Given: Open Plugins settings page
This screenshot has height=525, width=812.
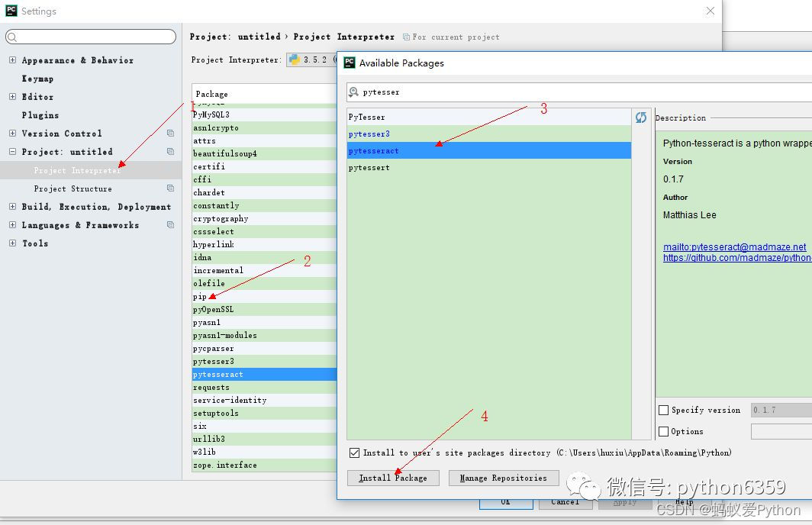Looking at the screenshot, I should (40, 115).
